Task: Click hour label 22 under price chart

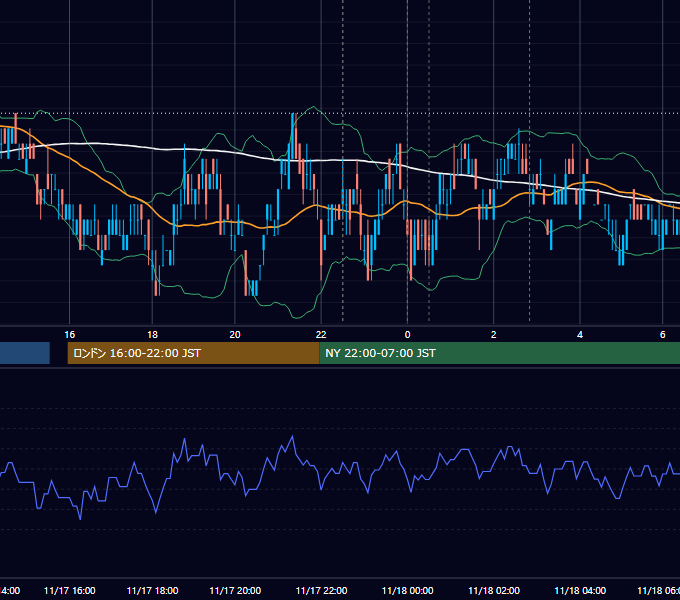Action: tap(321, 335)
